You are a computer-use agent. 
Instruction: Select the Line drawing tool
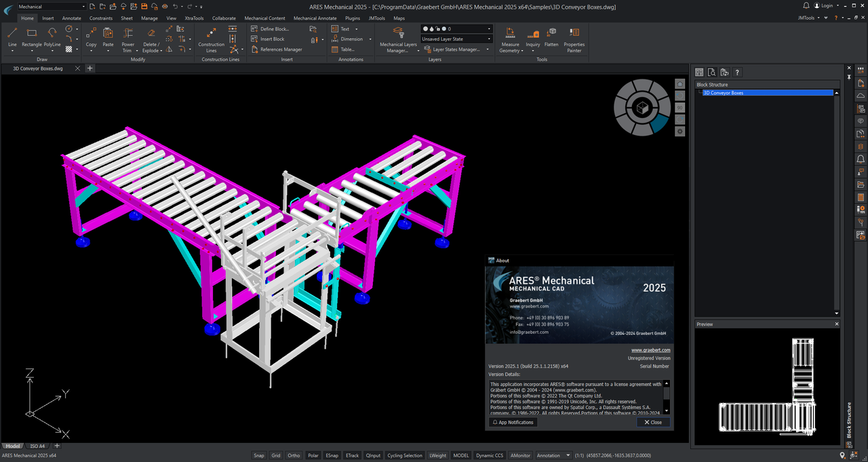[12, 38]
